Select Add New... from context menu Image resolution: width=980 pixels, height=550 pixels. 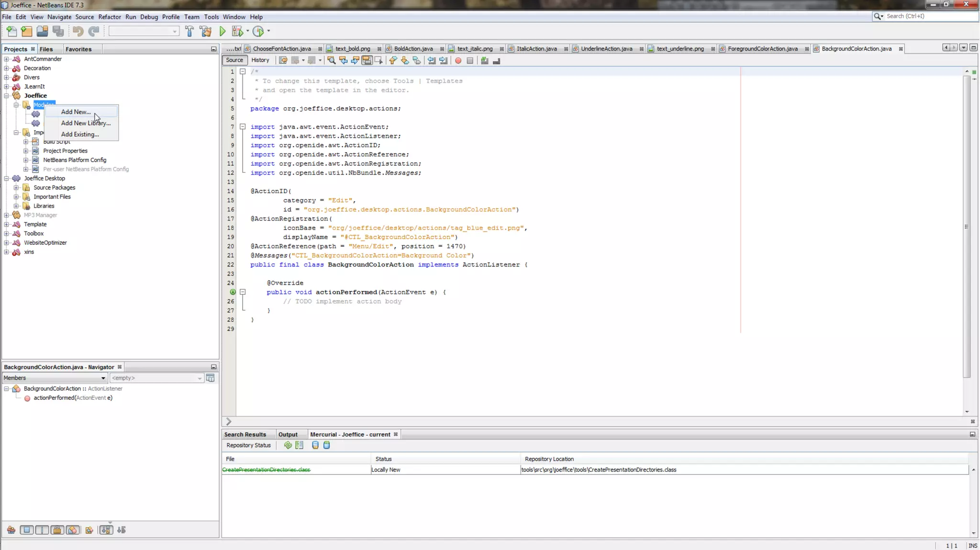coord(76,112)
